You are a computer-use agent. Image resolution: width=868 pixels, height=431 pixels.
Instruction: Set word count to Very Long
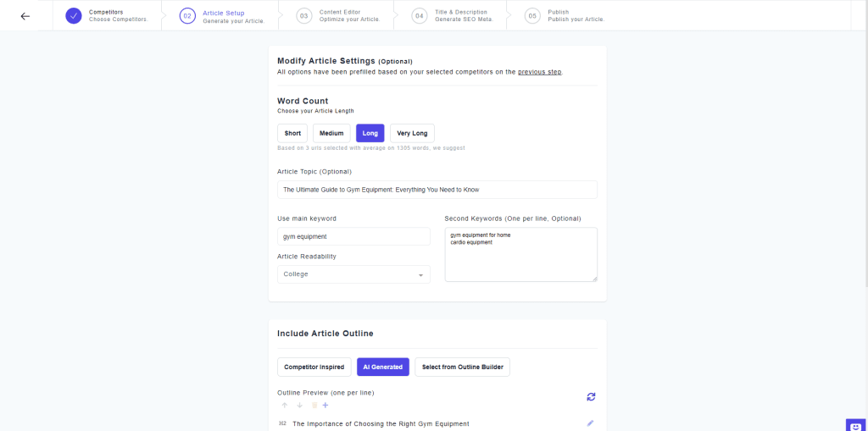pos(412,133)
